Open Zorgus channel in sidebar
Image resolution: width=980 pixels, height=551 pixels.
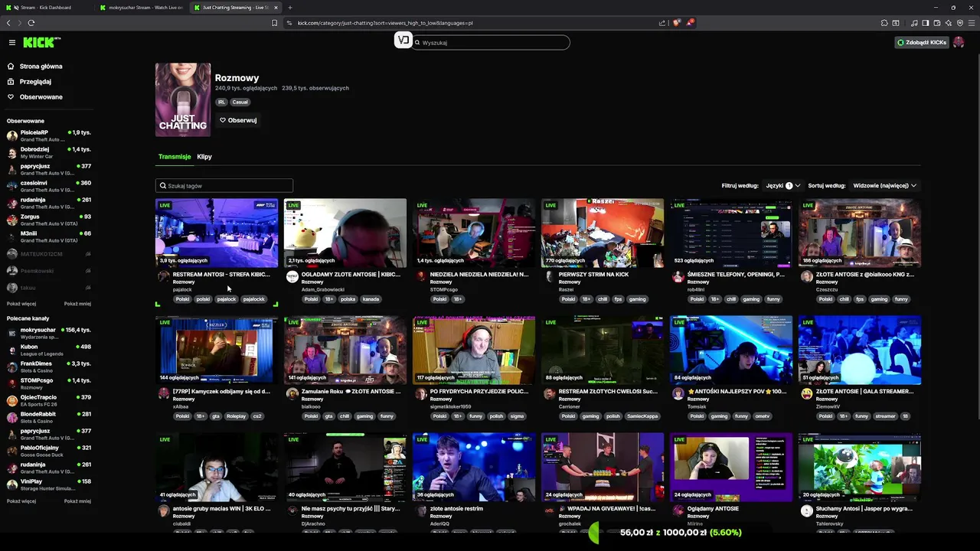click(49, 220)
